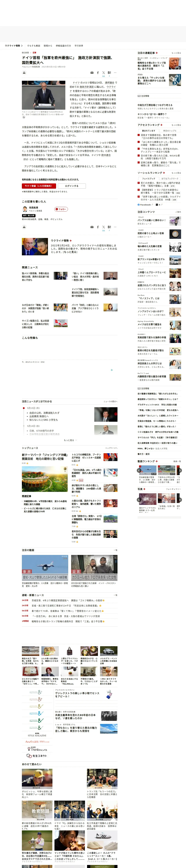Show previous videos in 動画ランキング carousel
Viewport: 186px width, 868px height.
139,470
